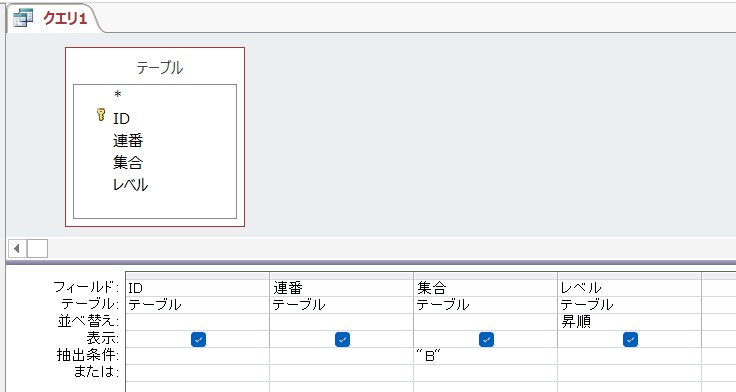Select 連番 in the table field list
The image size is (736, 392).
pos(128,140)
